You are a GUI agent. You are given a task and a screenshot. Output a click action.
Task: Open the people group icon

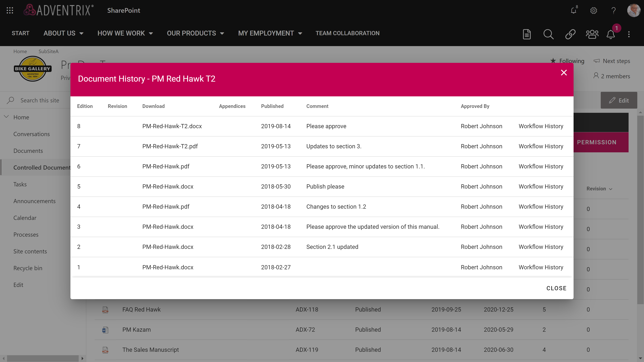(592, 34)
